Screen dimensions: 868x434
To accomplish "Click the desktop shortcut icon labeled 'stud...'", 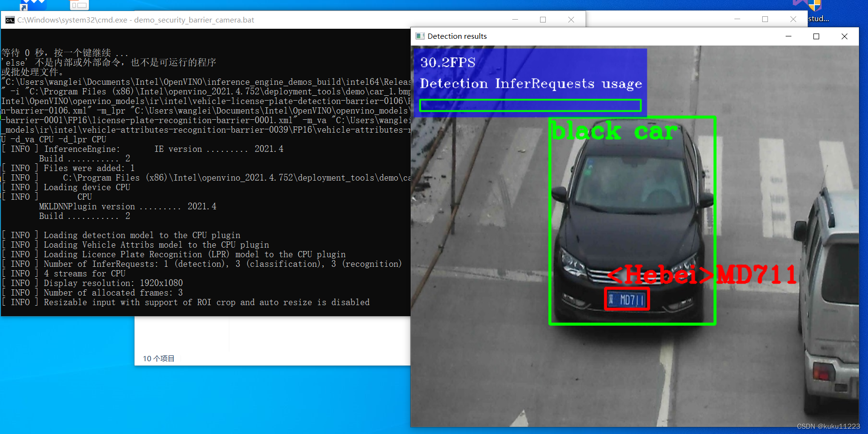I will click(818, 11).
